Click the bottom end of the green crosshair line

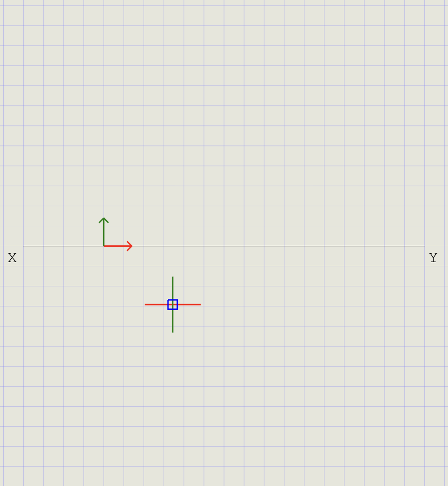pyautogui.click(x=173, y=332)
